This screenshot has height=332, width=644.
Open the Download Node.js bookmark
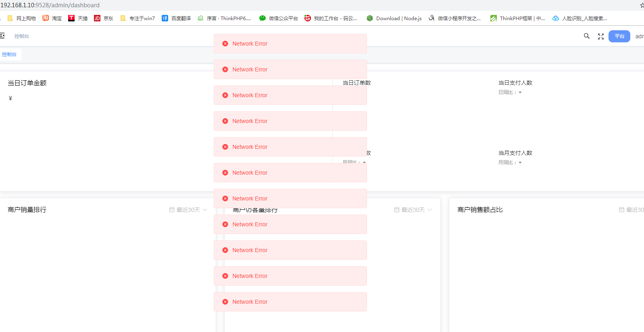(394, 18)
